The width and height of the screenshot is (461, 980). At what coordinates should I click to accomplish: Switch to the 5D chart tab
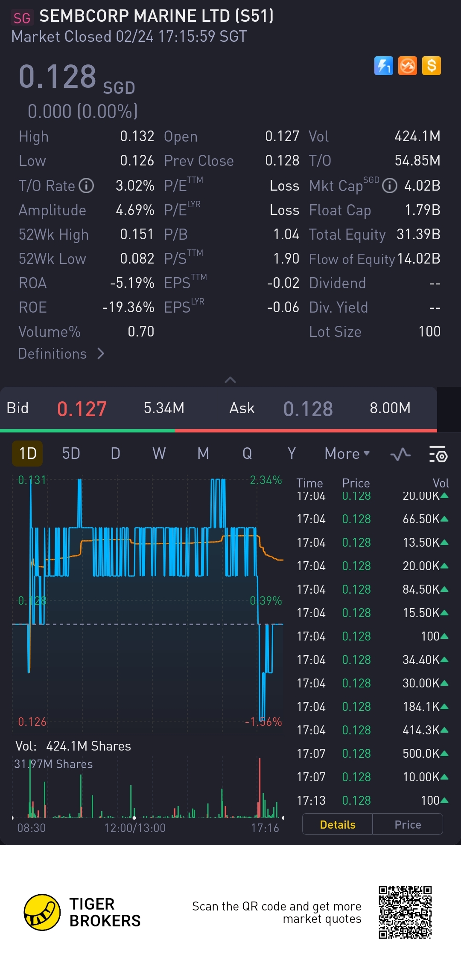pyautogui.click(x=71, y=453)
